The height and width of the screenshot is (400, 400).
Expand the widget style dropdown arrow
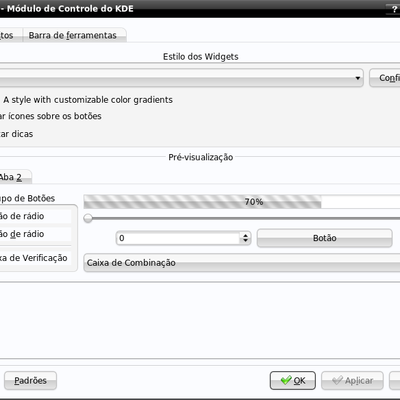(358, 78)
